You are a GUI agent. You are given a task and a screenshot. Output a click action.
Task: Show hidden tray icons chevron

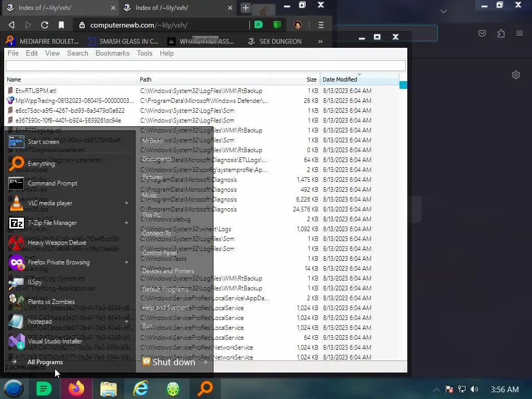coord(436,390)
